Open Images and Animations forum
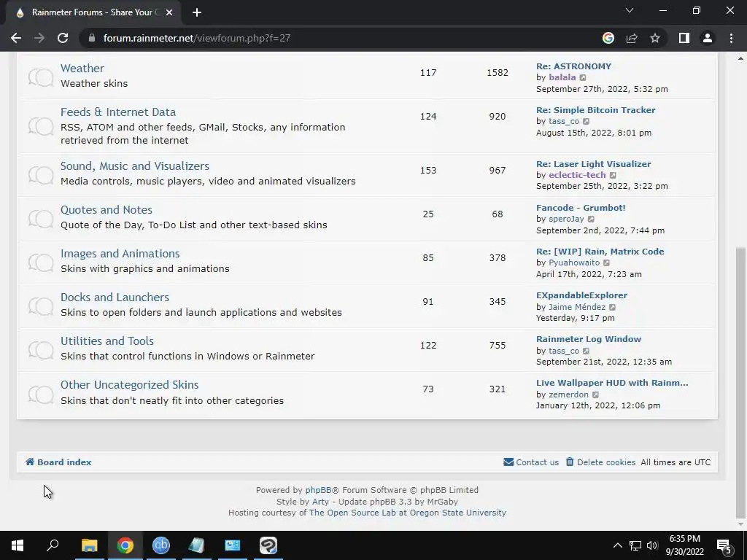Image resolution: width=747 pixels, height=560 pixels. click(120, 253)
